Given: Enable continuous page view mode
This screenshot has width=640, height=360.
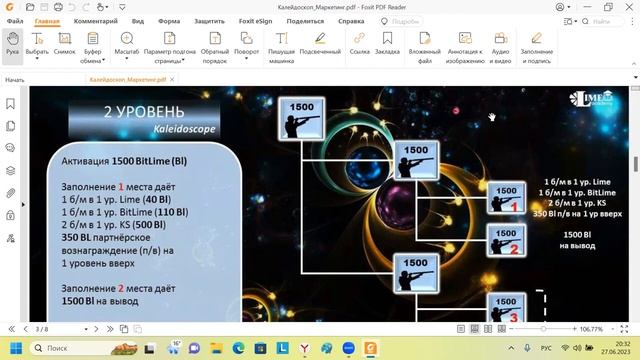Looking at the screenshot, I should coord(474,329).
